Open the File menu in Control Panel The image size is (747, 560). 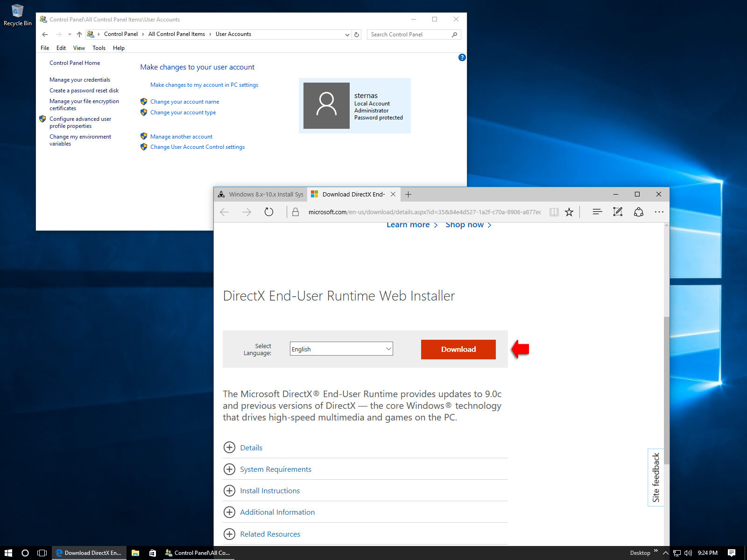[45, 48]
